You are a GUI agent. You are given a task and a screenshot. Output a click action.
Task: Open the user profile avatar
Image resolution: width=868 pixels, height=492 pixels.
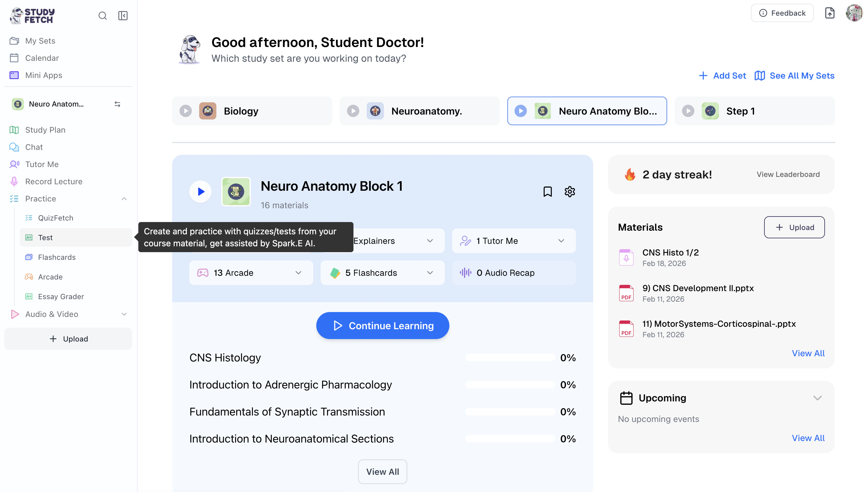pyautogui.click(x=854, y=13)
